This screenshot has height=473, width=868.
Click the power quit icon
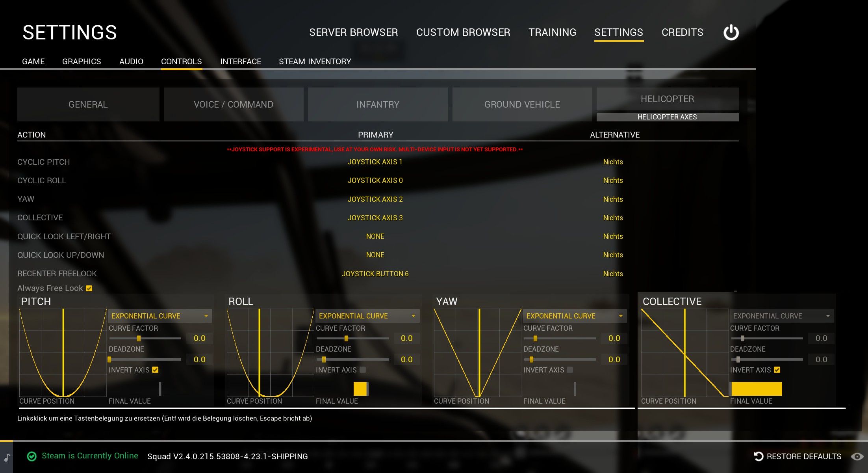[x=731, y=32]
